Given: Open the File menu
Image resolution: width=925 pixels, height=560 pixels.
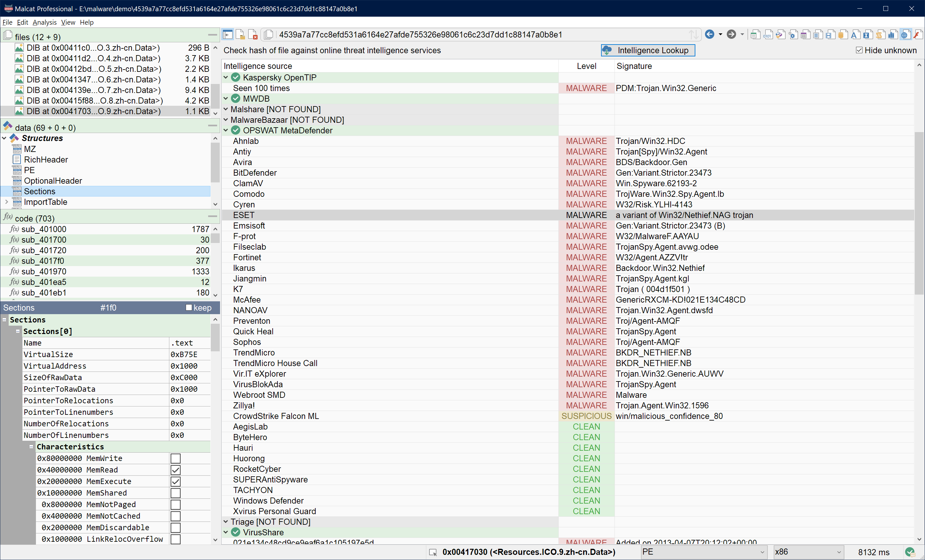Looking at the screenshot, I should click(7, 22).
